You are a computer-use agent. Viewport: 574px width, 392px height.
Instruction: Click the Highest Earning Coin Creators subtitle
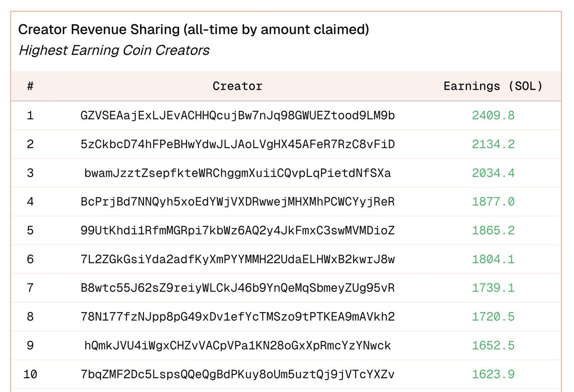pos(114,50)
